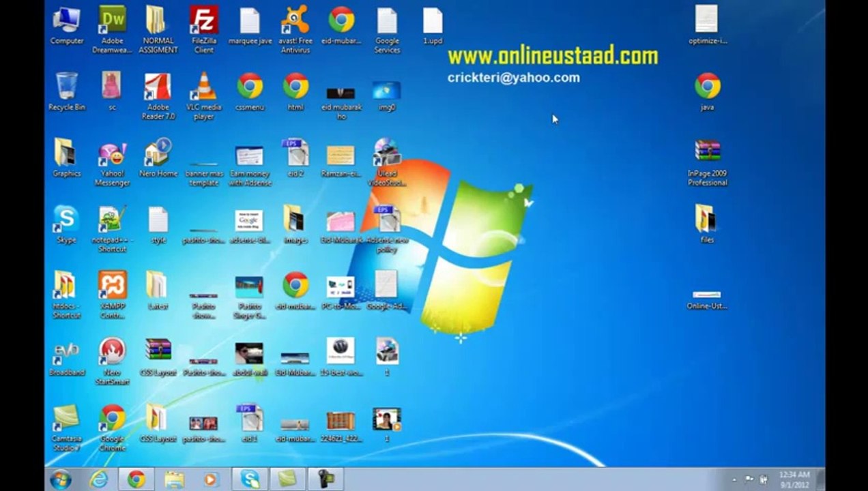
Task: Switch to the camcorder recorder taskbar button
Action: [x=324, y=479]
